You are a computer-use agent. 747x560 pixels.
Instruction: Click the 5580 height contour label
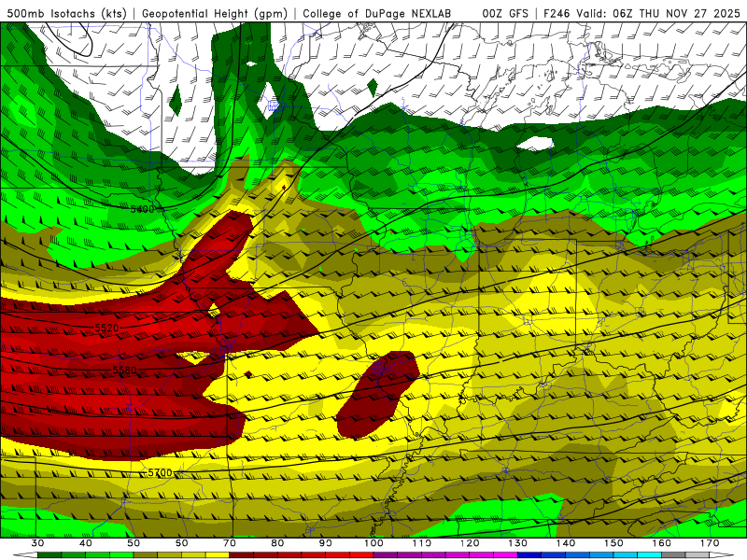[x=124, y=370]
